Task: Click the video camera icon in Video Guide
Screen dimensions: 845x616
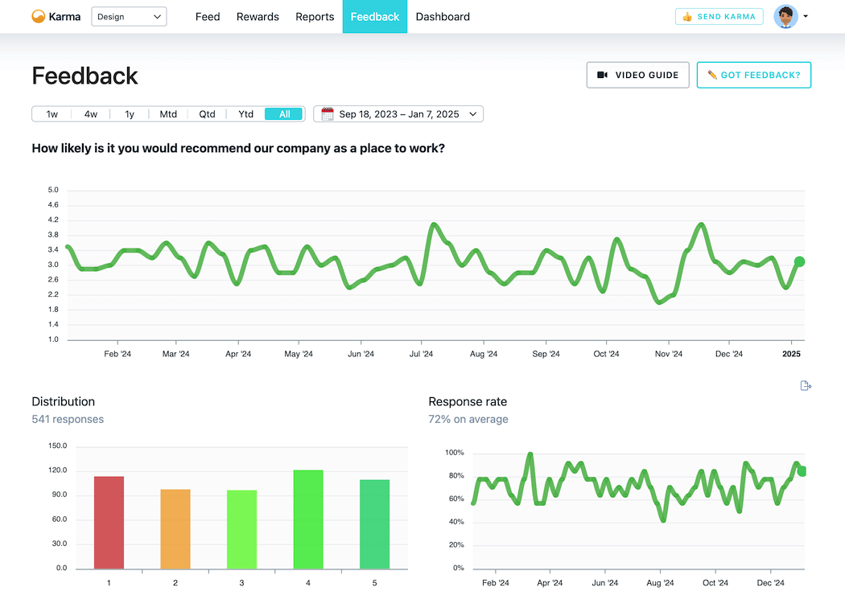Action: [x=603, y=75]
